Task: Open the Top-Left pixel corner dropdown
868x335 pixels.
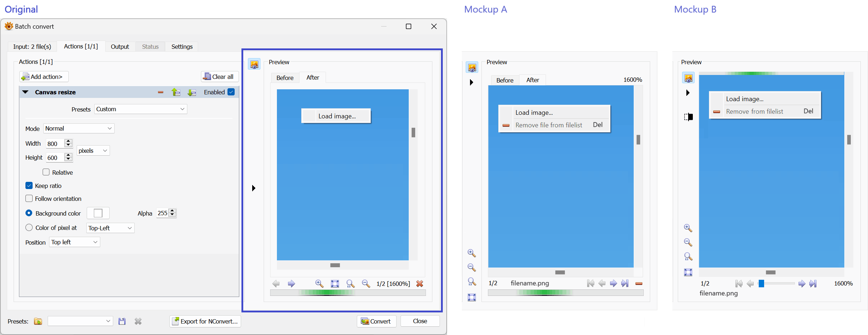Action: (110, 228)
